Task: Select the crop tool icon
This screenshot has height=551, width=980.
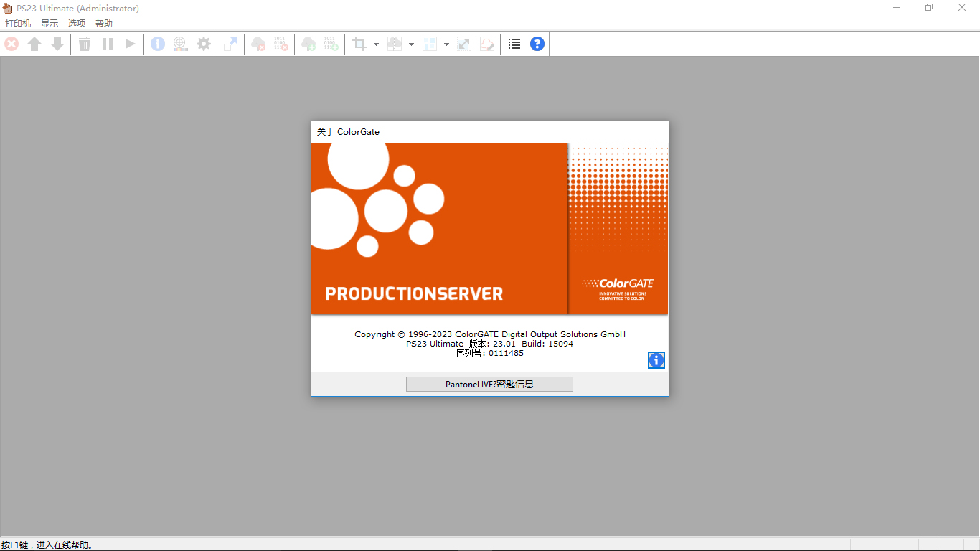Action: [359, 44]
